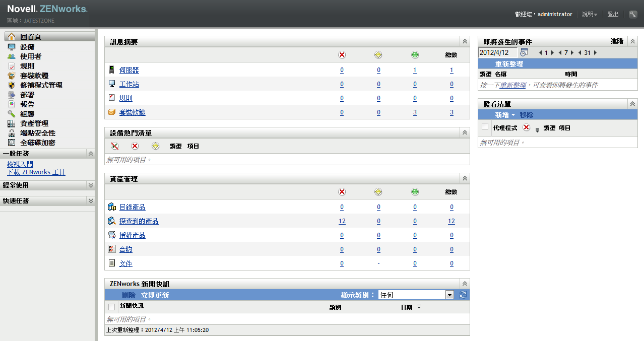The width and height of the screenshot is (644, 341).
Task: Open calendar picker beside date field
Action: [x=524, y=52]
